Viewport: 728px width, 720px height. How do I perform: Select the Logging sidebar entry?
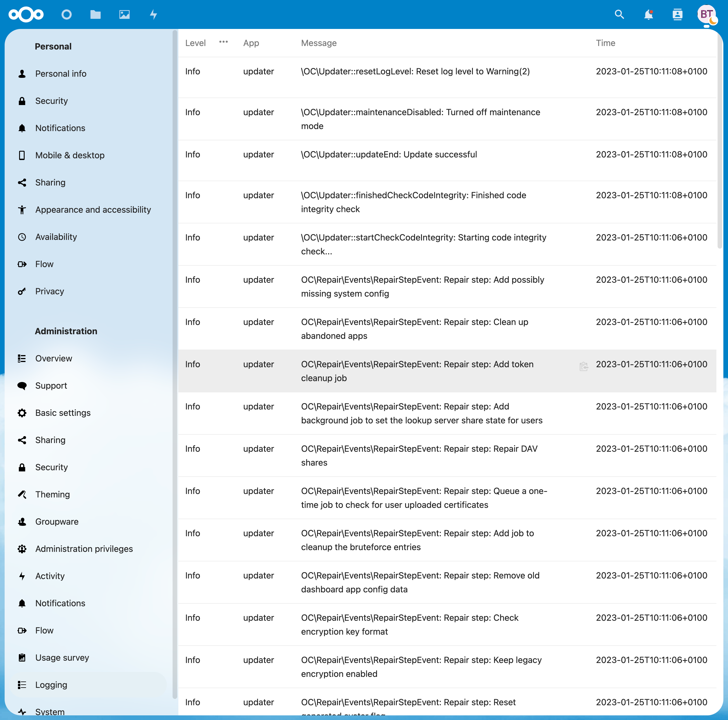(51, 685)
